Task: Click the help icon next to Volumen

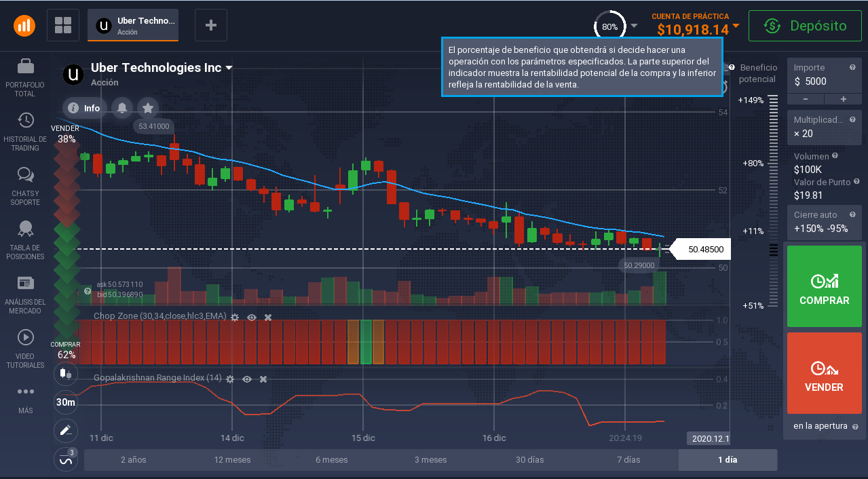Action: coord(835,155)
